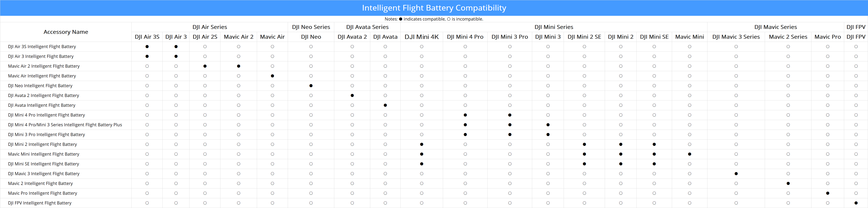
Task: Click the DJI Neo Series group header
Action: click(311, 27)
